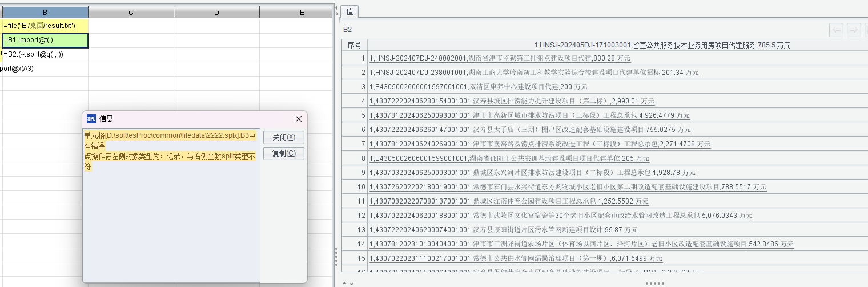
Task: Select column header B
Action: tap(45, 12)
